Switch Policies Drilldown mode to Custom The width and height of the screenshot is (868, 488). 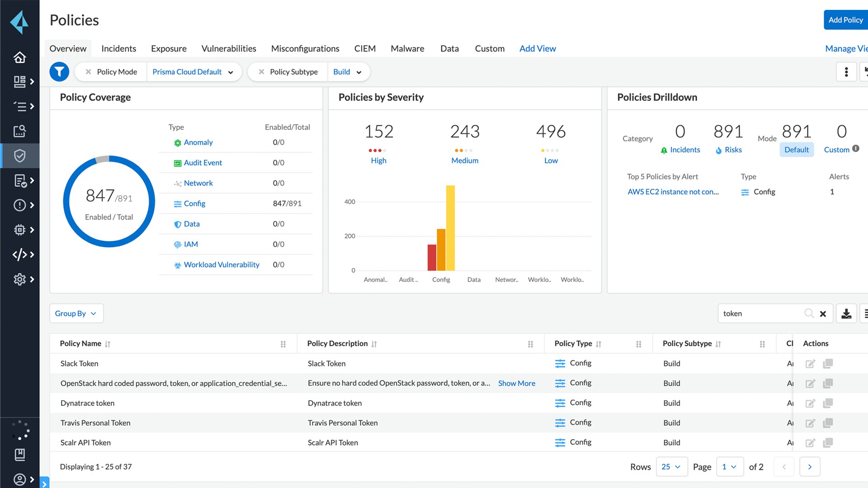click(x=836, y=150)
